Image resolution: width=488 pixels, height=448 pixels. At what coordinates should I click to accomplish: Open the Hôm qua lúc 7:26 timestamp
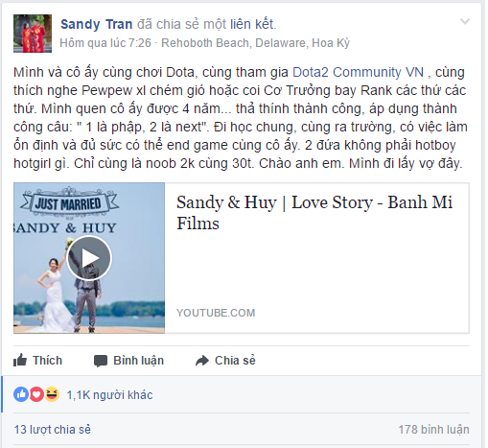(105, 43)
